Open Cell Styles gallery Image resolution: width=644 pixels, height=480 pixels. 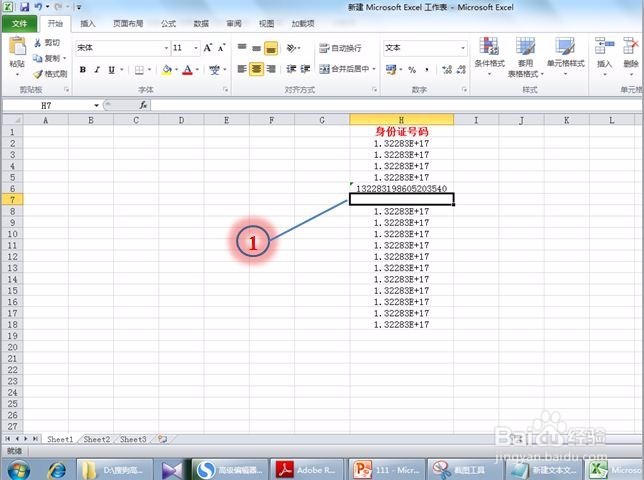pyautogui.click(x=566, y=57)
